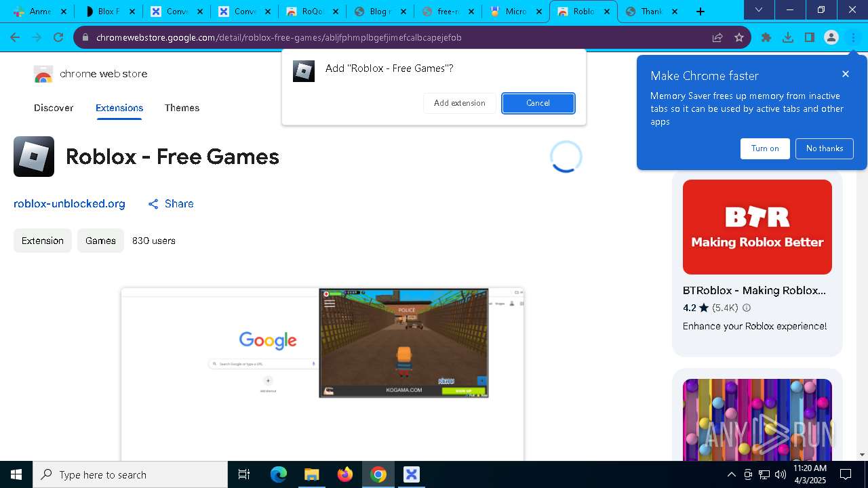Click the address bar URL
This screenshot has width=868, height=488.
coord(279,37)
